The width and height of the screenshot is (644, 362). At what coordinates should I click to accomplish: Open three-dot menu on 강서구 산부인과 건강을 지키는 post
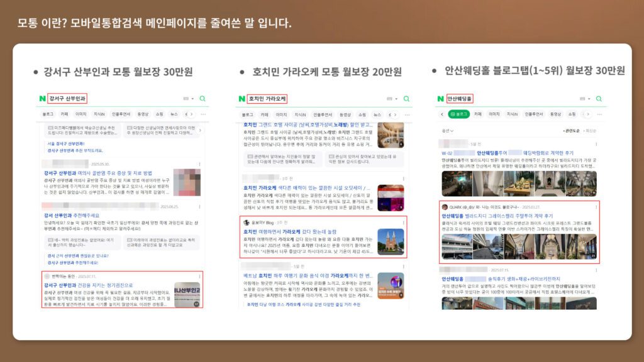[x=199, y=276]
